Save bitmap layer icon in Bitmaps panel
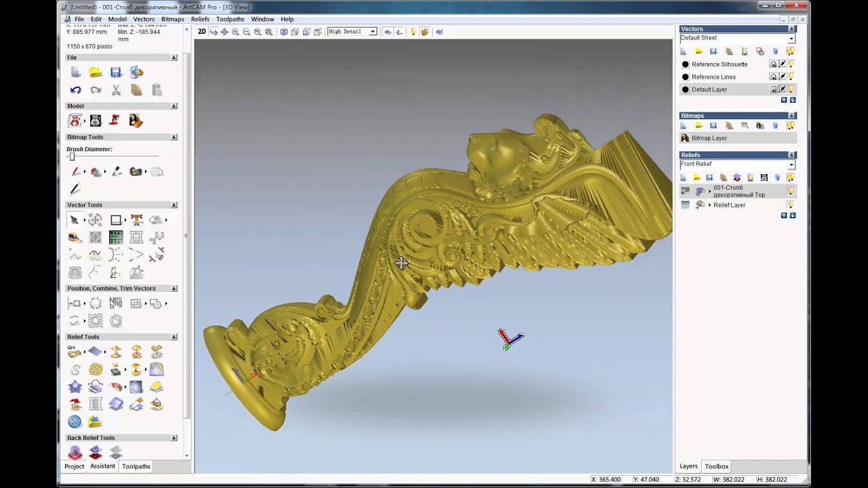The height and width of the screenshot is (488, 868). coord(713,125)
